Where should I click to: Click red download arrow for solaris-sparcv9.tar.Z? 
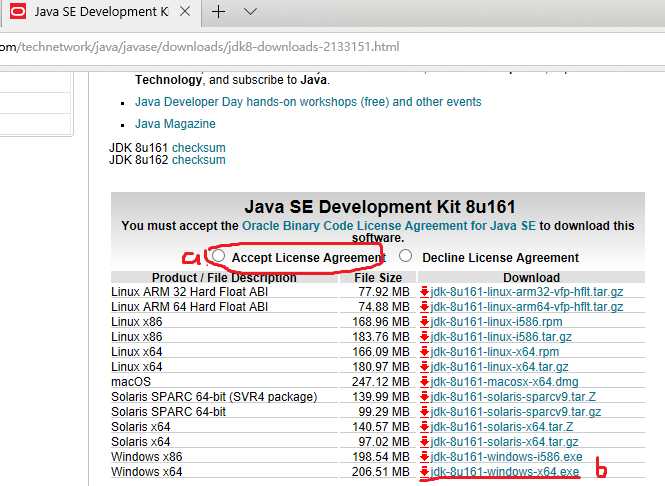click(424, 397)
